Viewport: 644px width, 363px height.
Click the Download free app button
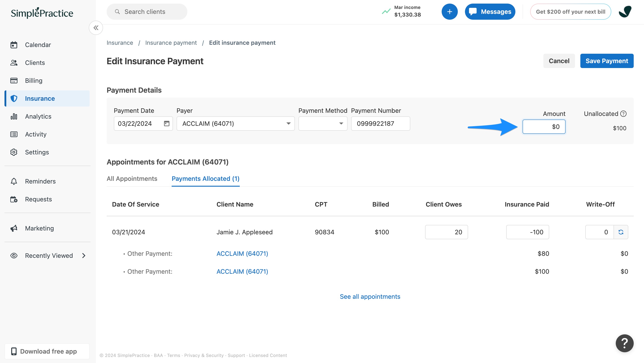click(x=47, y=351)
